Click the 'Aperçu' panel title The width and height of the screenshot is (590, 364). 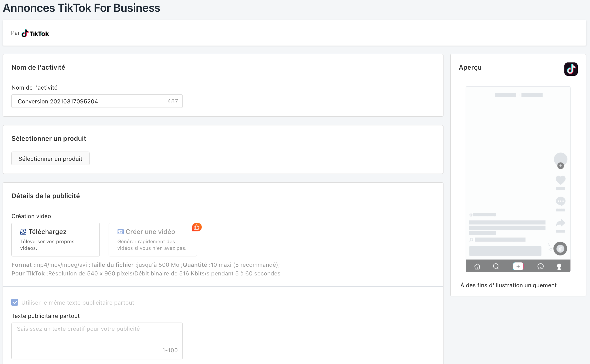coord(470,68)
